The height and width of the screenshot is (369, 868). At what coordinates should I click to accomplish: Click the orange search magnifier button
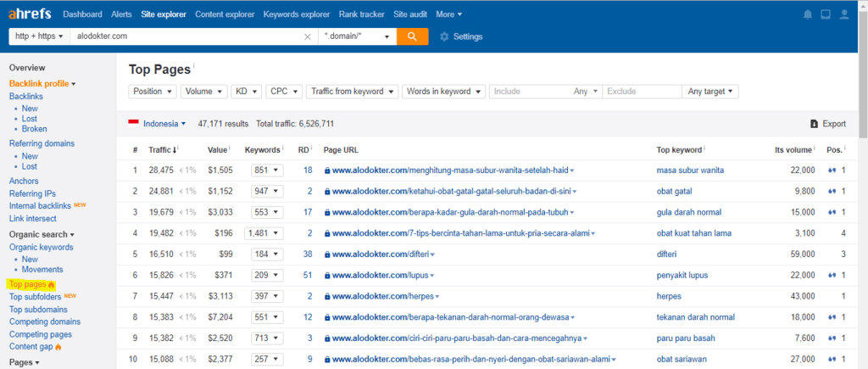click(413, 36)
